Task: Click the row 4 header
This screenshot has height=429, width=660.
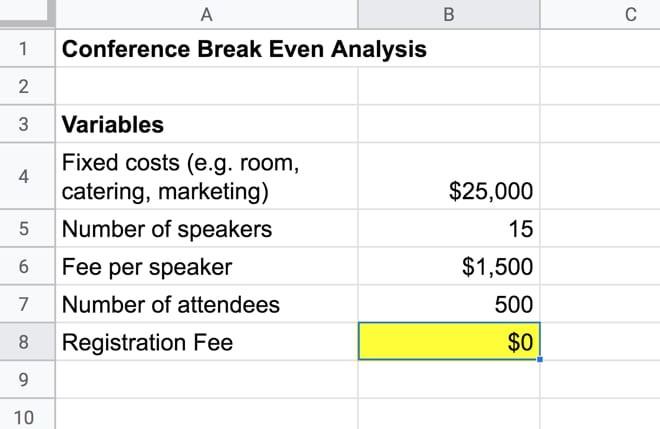Action: [22, 176]
